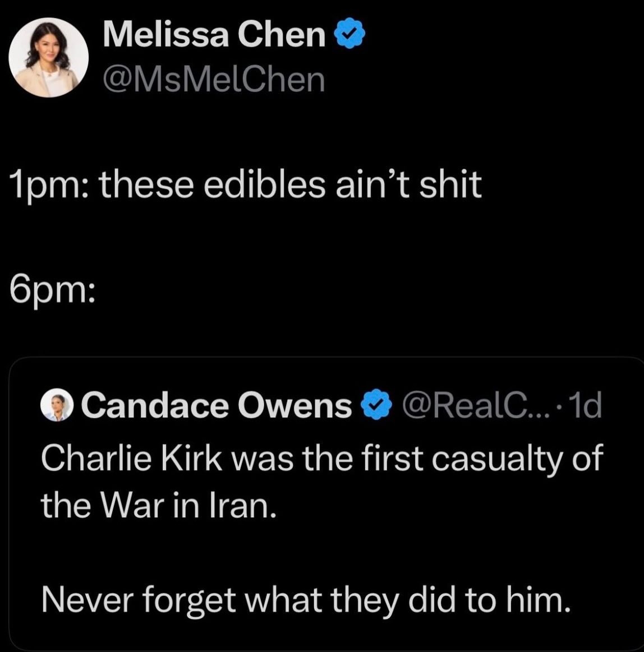Open Melissa Chen's profile picture
This screenshot has width=644, height=652.
pyautogui.click(x=50, y=58)
